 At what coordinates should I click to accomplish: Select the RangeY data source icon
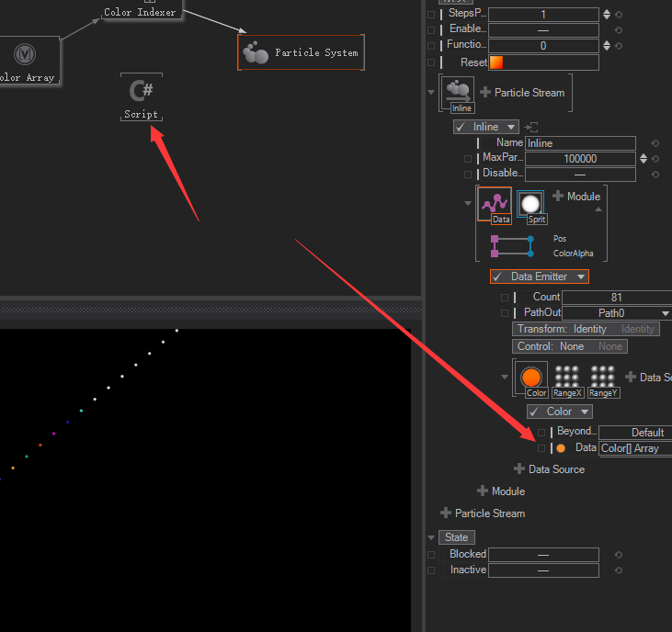pyautogui.click(x=603, y=379)
